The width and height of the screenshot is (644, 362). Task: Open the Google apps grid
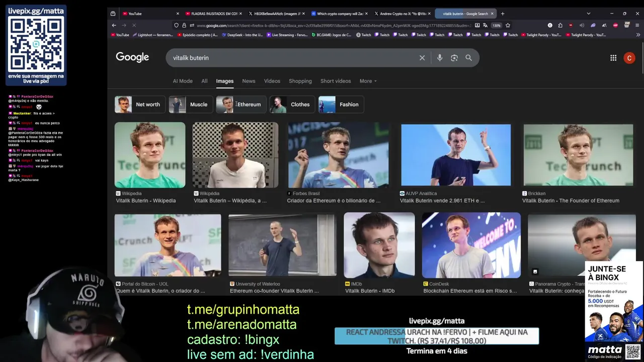coord(613,58)
